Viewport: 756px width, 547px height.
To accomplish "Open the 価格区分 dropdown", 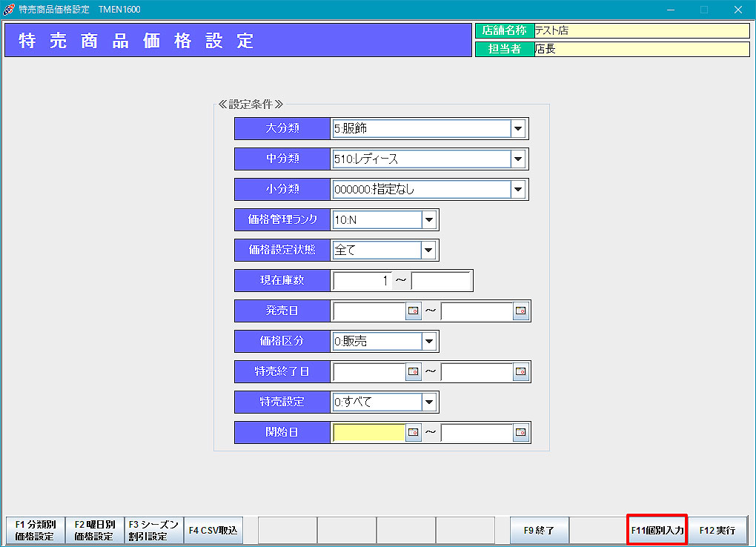I will (428, 342).
